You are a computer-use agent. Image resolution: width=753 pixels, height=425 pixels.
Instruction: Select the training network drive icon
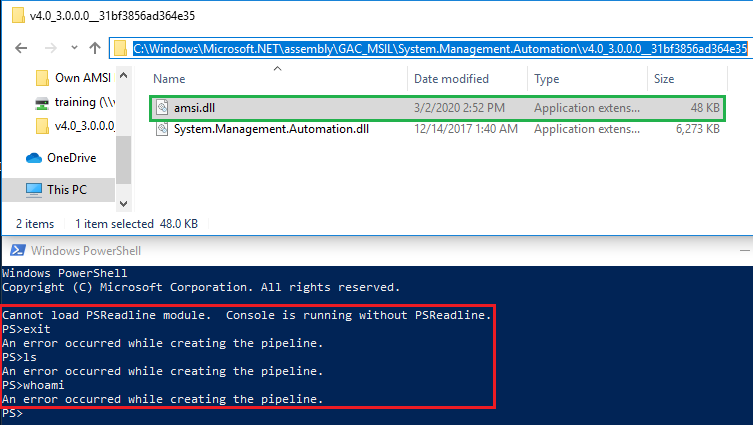pos(42,102)
